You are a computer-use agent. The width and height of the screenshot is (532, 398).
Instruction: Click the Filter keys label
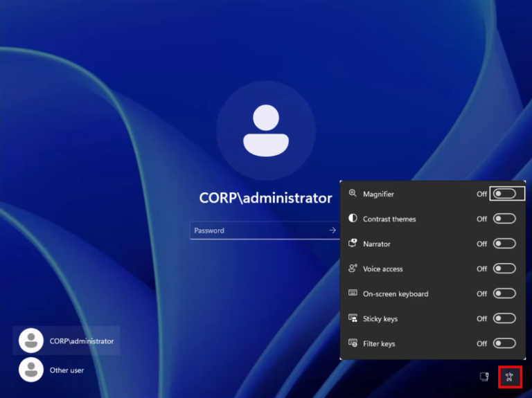tap(379, 344)
